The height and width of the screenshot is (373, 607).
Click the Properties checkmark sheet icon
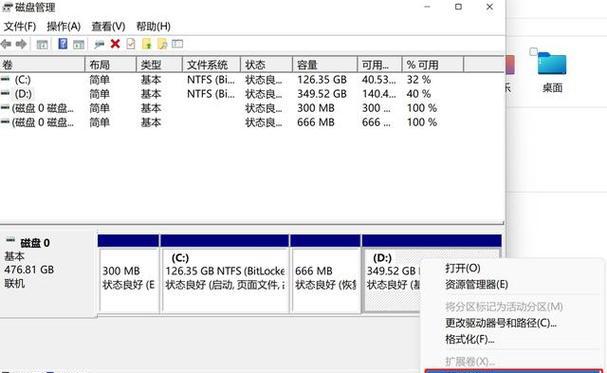(x=131, y=44)
